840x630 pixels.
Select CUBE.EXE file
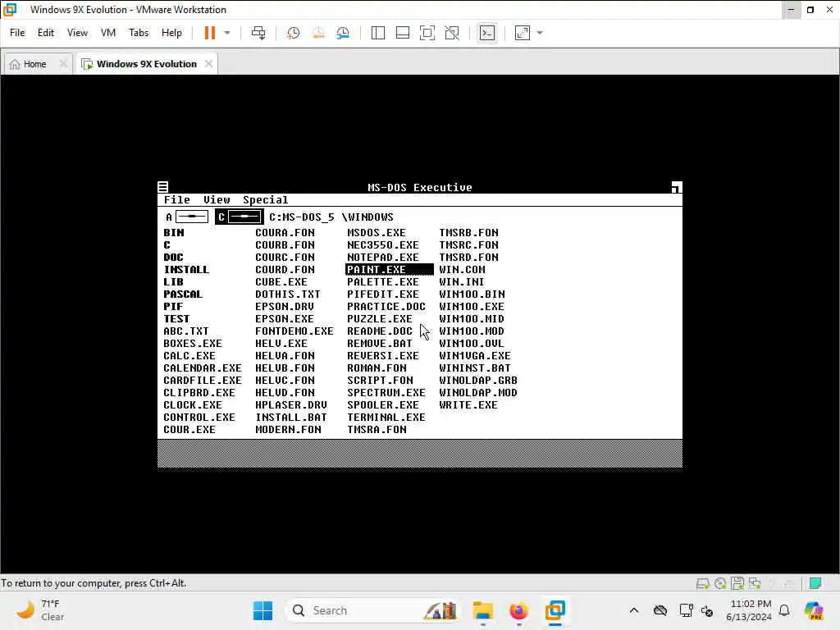click(281, 282)
